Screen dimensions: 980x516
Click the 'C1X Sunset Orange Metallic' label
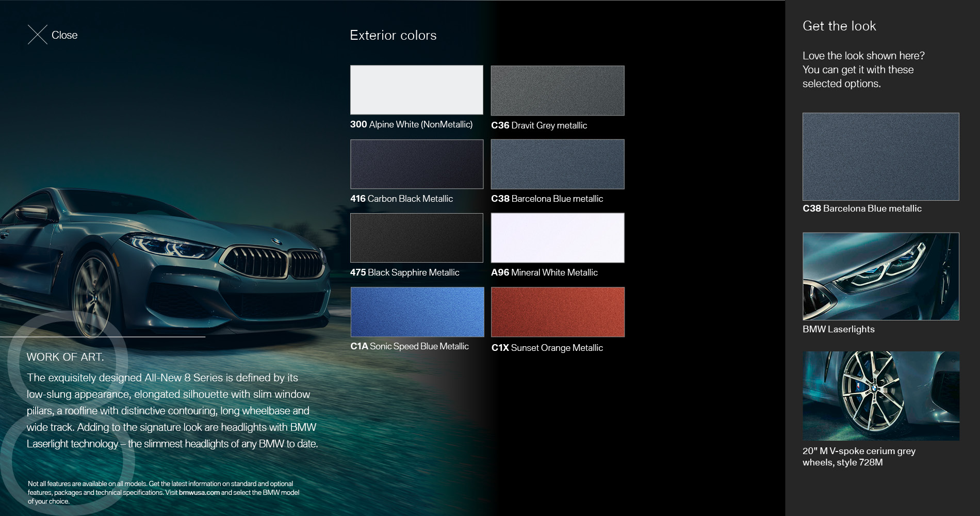[547, 348]
